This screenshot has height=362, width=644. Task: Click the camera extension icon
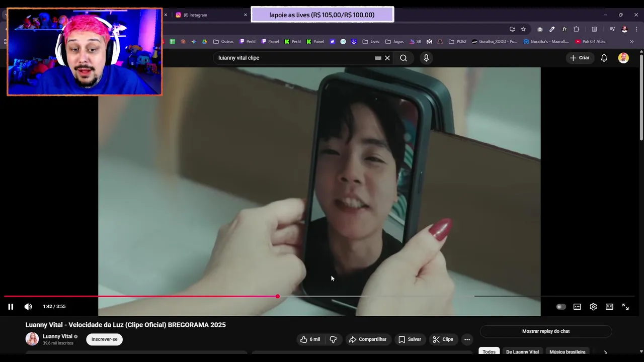[540, 29]
